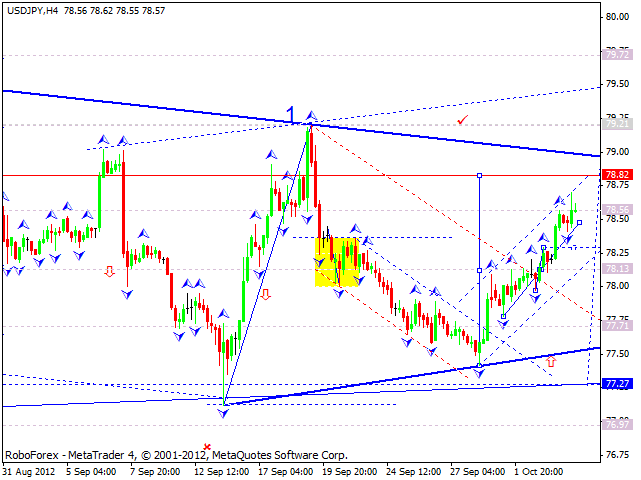Click the fractal arrow above the 79.21 peak
The image size is (641, 480).
tap(312, 115)
